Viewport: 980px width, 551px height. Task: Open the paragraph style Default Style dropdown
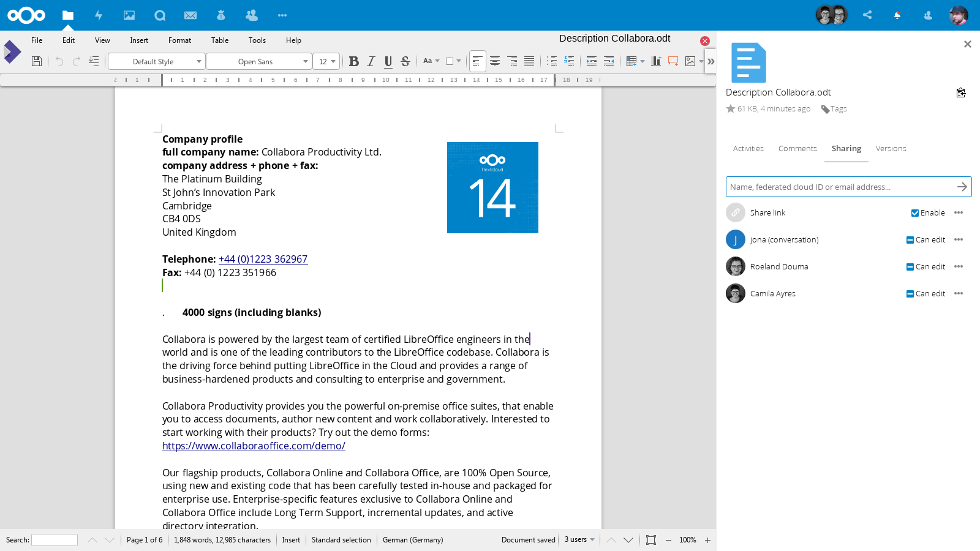(156, 61)
